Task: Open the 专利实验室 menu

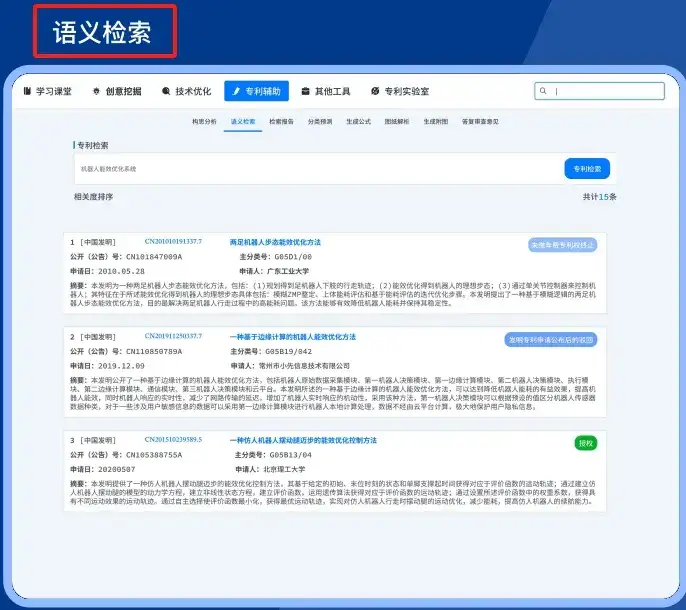Action: click(400, 91)
